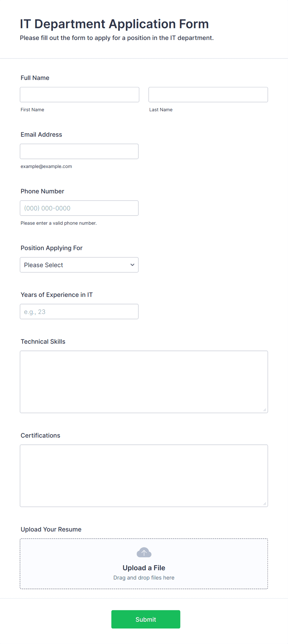This screenshot has height=644, width=288.
Task: Click the Years of Experience field
Action: (x=79, y=311)
